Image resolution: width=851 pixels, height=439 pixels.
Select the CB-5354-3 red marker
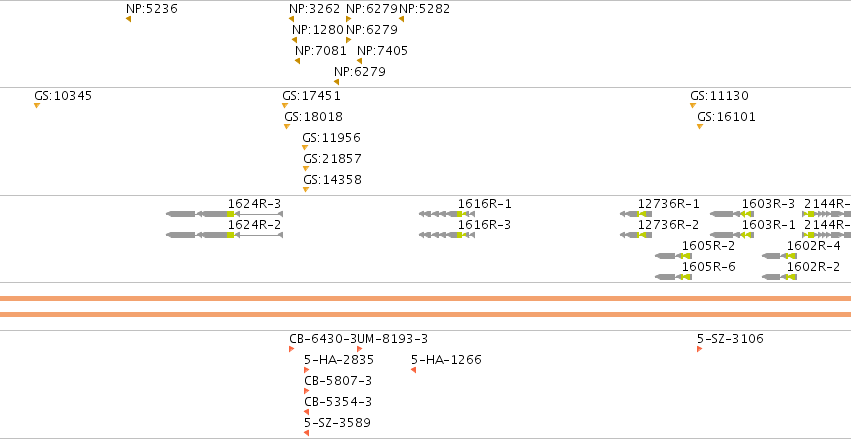pyautogui.click(x=307, y=412)
